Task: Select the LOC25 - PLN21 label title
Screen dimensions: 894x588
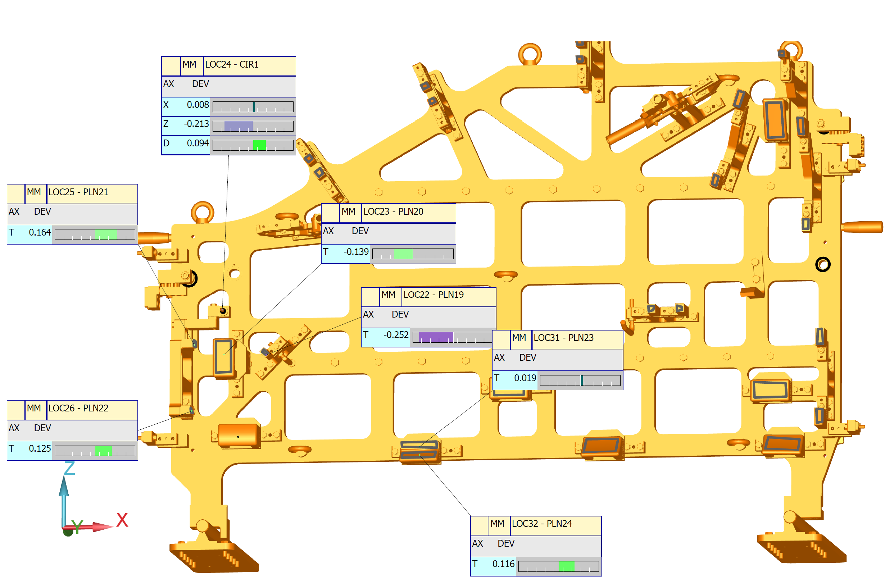Action: (78, 192)
